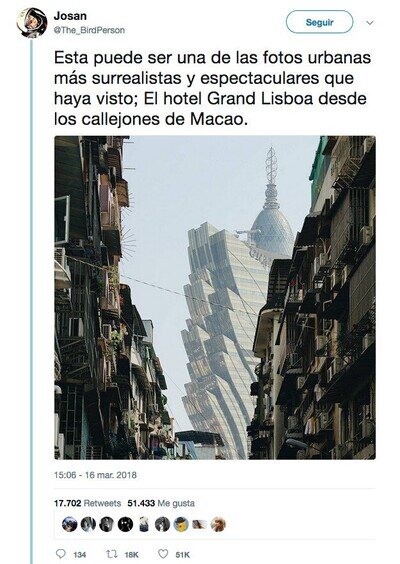Open second liker avatar in row
The image size is (400, 564).
(88, 524)
